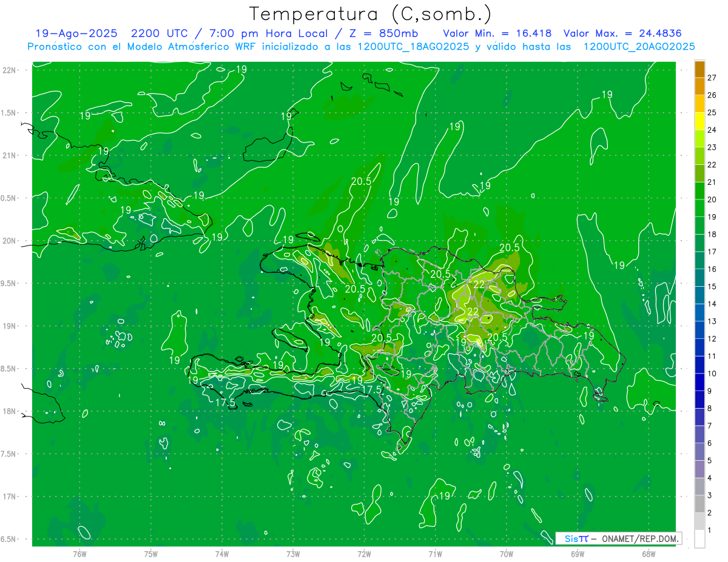Click the '17N' latitude label
The image size is (728, 562).
click(x=10, y=497)
